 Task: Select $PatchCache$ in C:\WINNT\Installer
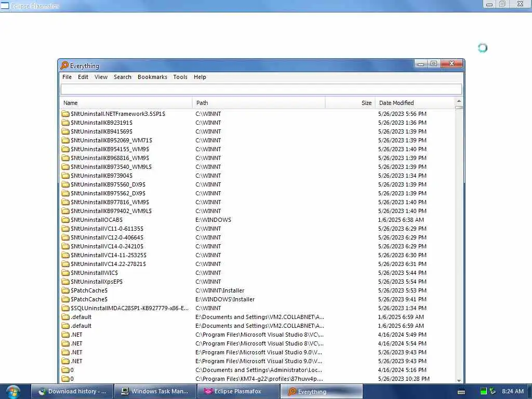pos(89,290)
